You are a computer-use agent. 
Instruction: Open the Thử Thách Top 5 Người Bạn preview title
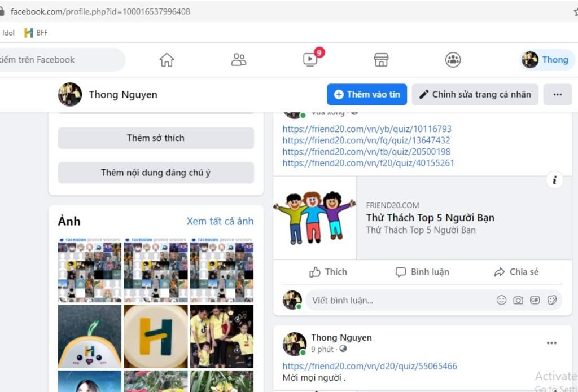click(x=430, y=218)
